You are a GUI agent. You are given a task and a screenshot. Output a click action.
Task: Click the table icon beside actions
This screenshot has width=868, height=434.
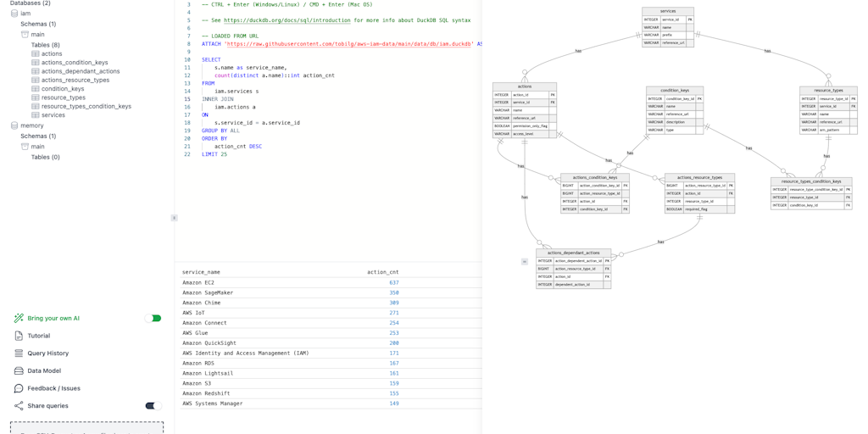coord(36,53)
